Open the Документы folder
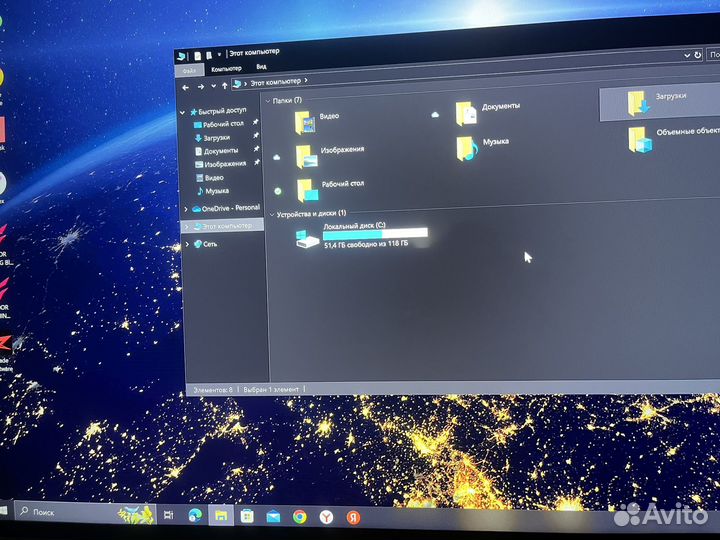Screen dimensions: 720x540 (x=467, y=112)
